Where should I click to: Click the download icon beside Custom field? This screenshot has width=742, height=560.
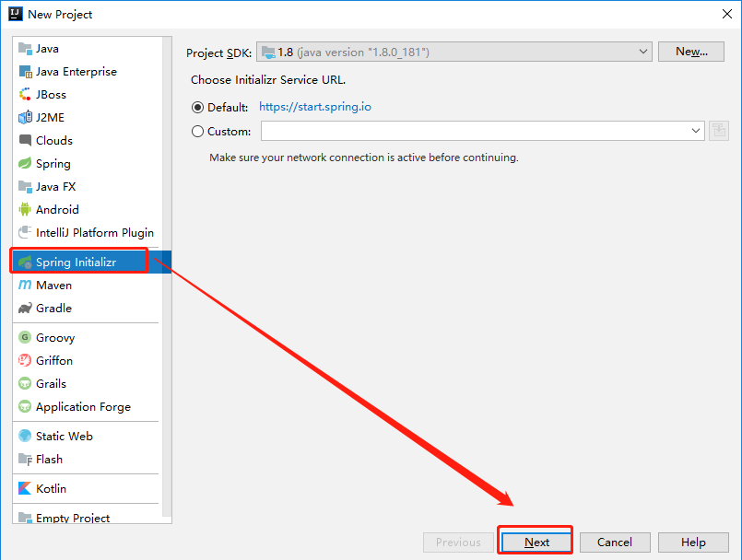(719, 131)
